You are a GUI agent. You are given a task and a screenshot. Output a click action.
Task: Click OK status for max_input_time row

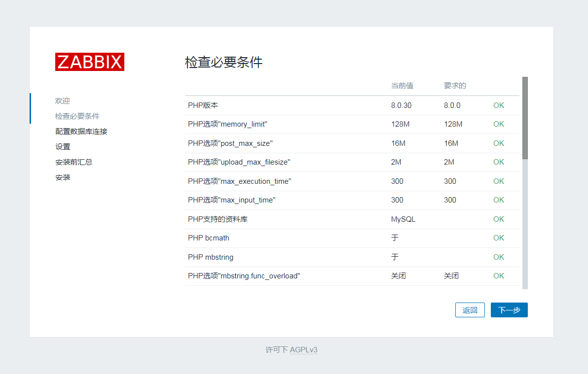pos(499,200)
